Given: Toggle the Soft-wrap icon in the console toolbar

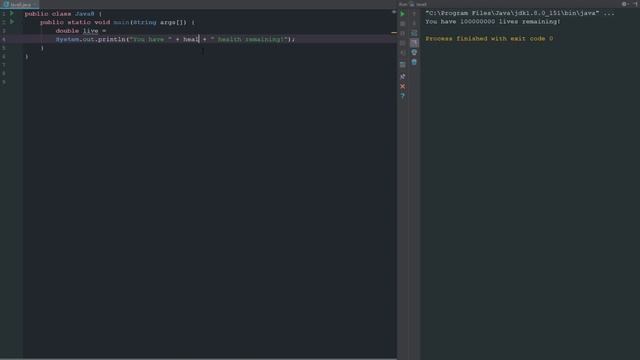Looking at the screenshot, I should [x=414, y=33].
